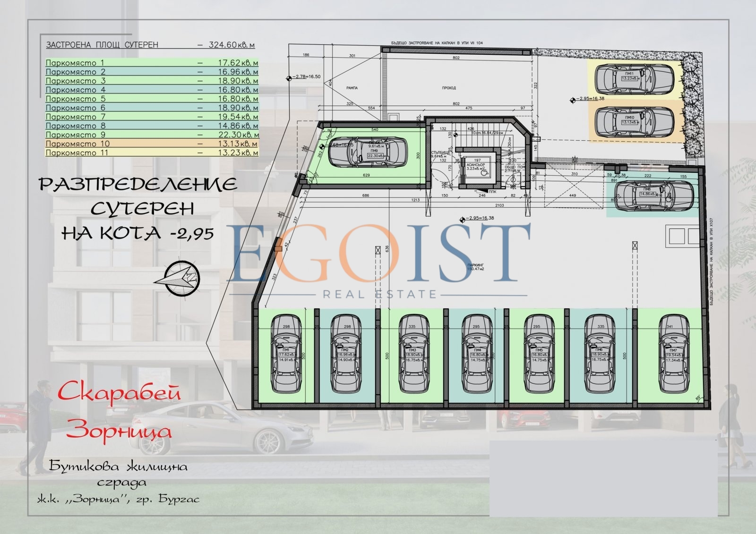Select the Паркомясто 11 yellow legend row
This screenshot has width=756, height=534.
152,153
